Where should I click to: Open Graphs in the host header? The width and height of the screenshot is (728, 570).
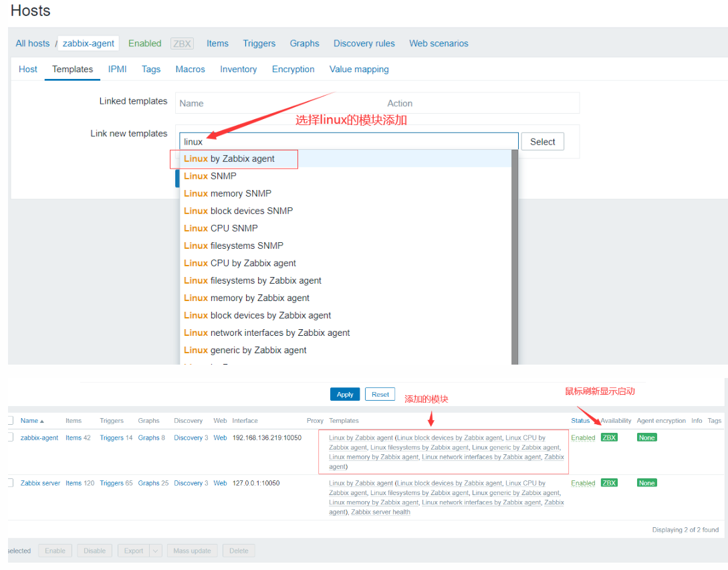tap(305, 43)
